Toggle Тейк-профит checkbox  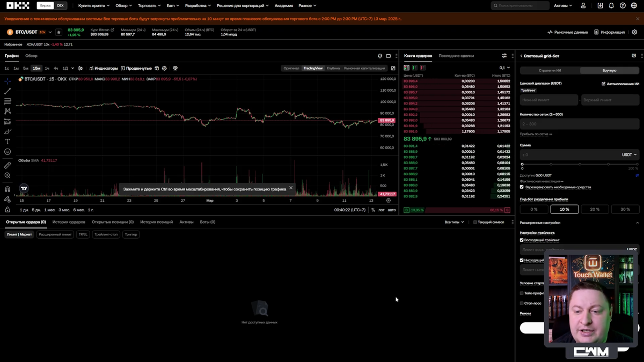pos(522,293)
